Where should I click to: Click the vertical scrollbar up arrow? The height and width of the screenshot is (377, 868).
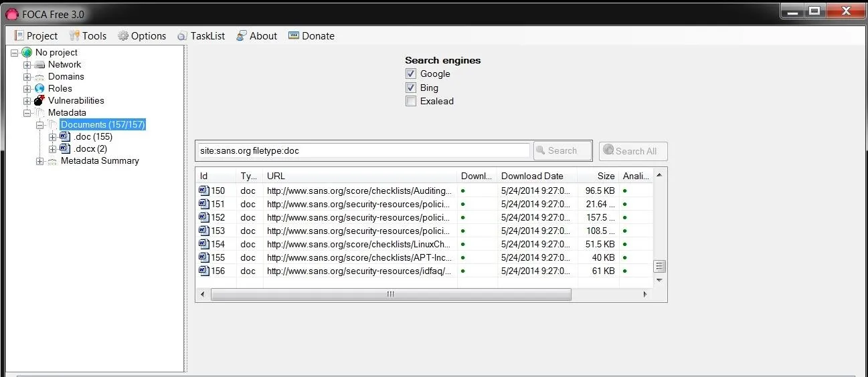pyautogui.click(x=659, y=175)
